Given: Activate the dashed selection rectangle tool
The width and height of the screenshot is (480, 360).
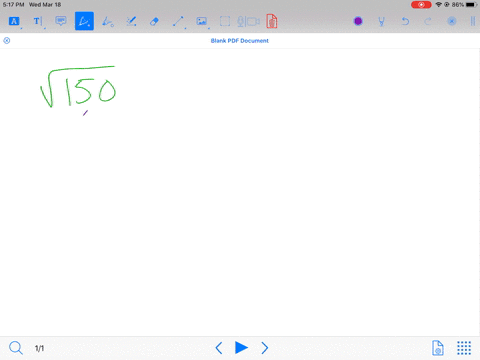Looking at the screenshot, I should tap(225, 22).
